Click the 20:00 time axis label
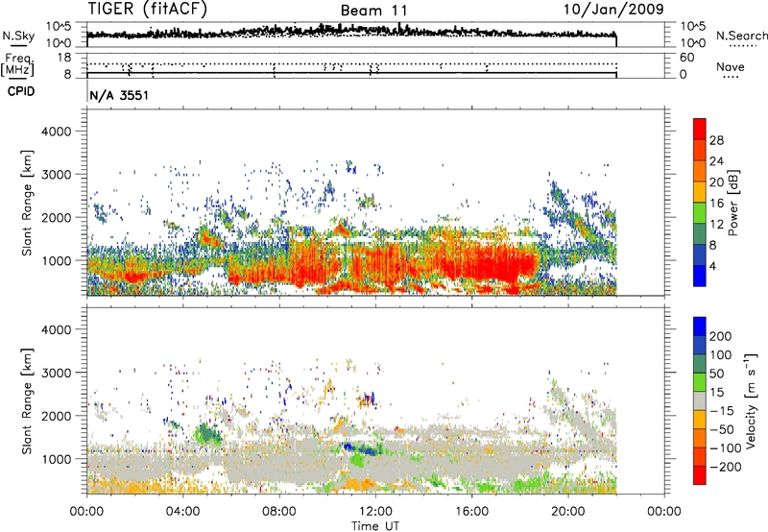The image size is (768, 532). 568,512
